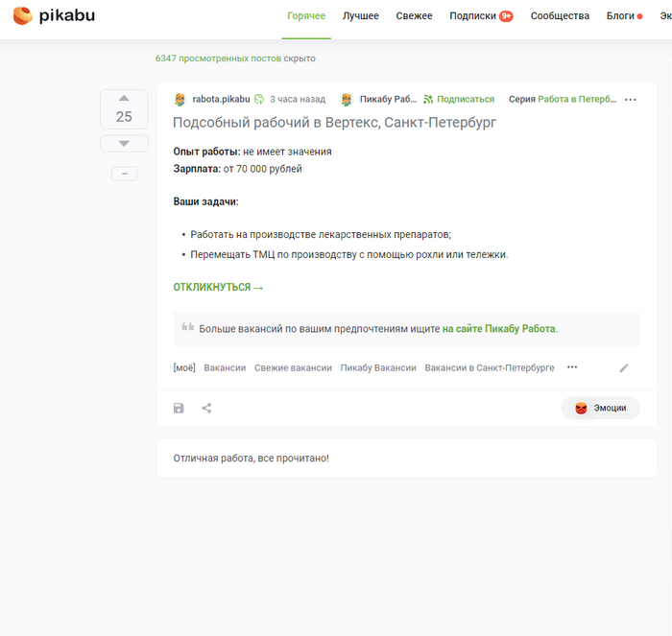Open the three-dot post options menu
This screenshot has width=672, height=636.
[x=630, y=99]
